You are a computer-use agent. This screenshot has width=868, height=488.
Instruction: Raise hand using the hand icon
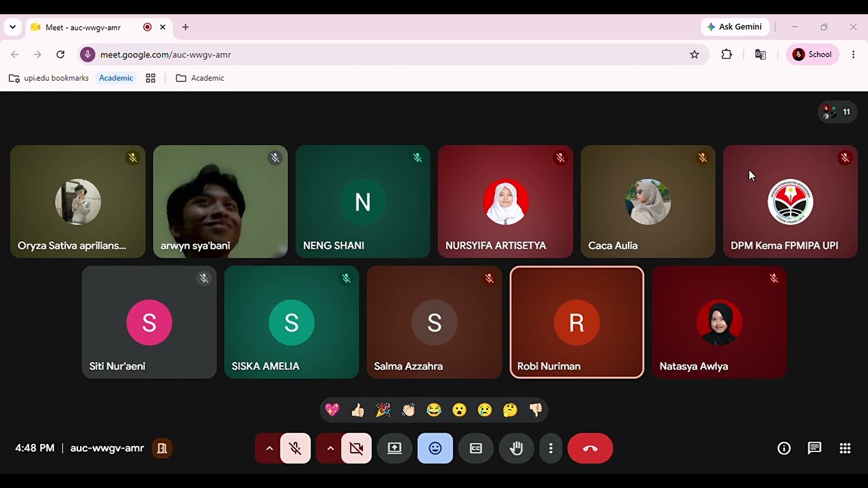click(x=517, y=448)
